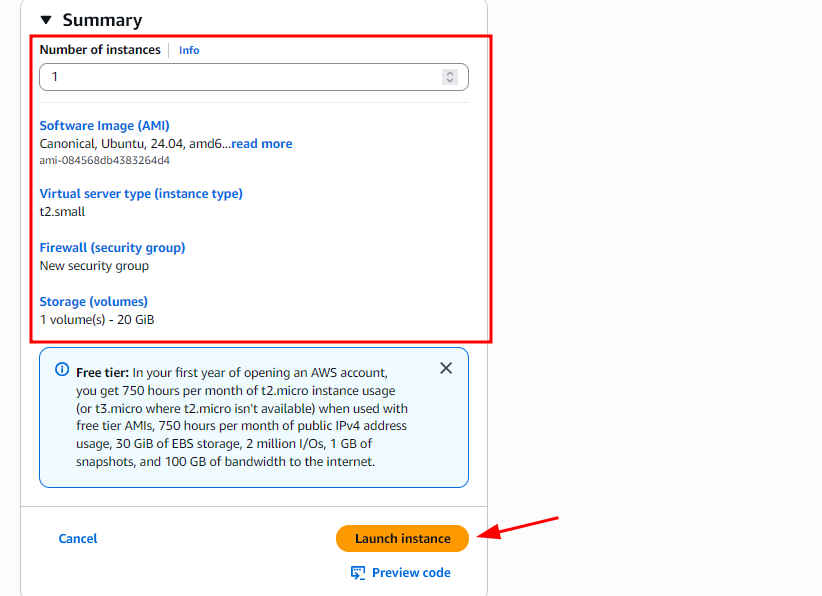The image size is (822, 596).
Task: Open Virtual server type (instance type) link
Action: tap(141, 194)
